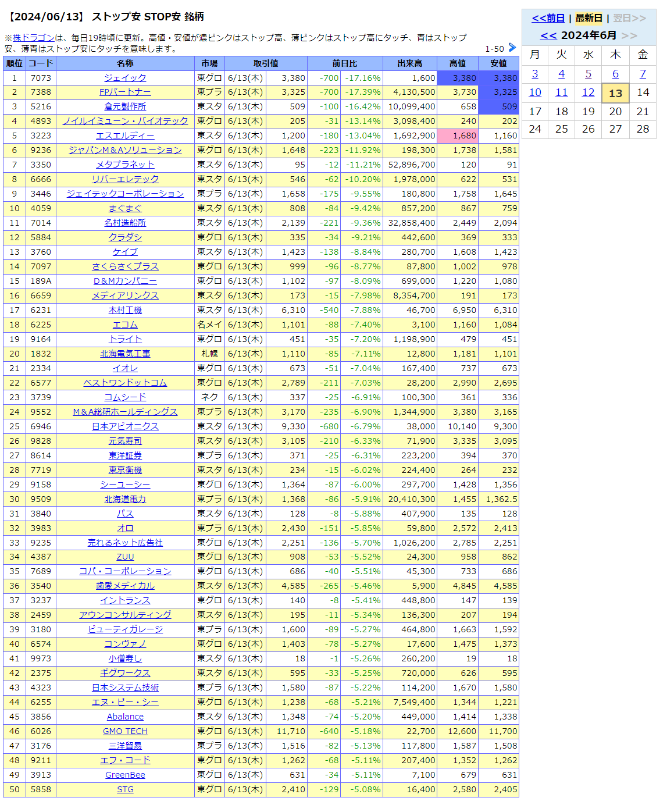Image resolution: width=667 pixels, height=812 pixels.
Task: Open M&A総研ホールディングス stock link
Action: click(x=125, y=412)
